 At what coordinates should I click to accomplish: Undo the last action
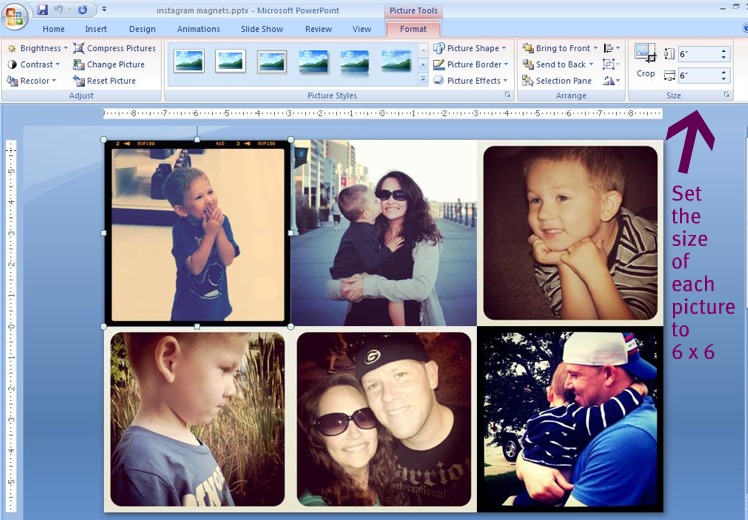[x=58, y=10]
